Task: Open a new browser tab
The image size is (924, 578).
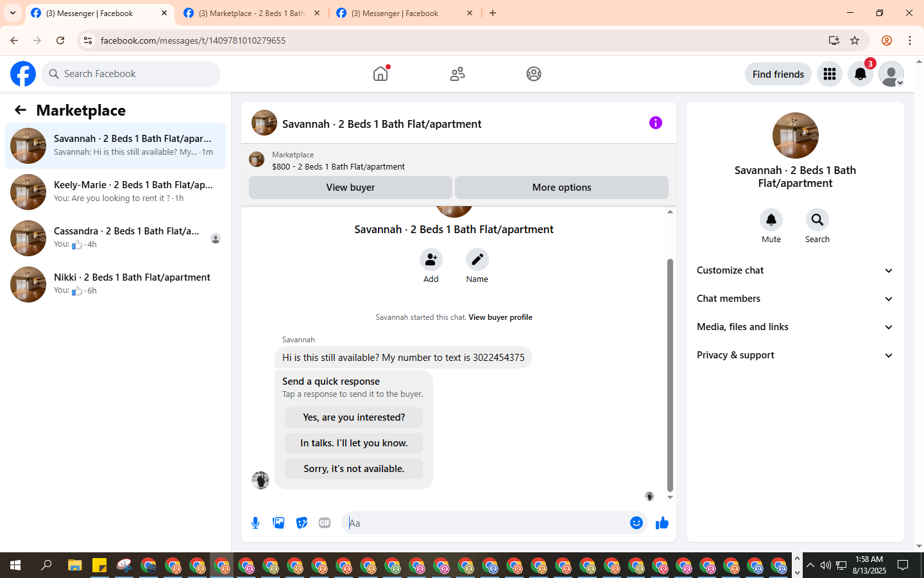Action: click(x=493, y=13)
